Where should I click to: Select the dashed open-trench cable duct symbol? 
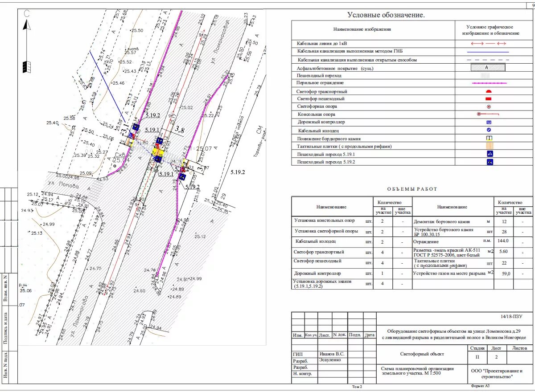pyautogui.click(x=489, y=60)
